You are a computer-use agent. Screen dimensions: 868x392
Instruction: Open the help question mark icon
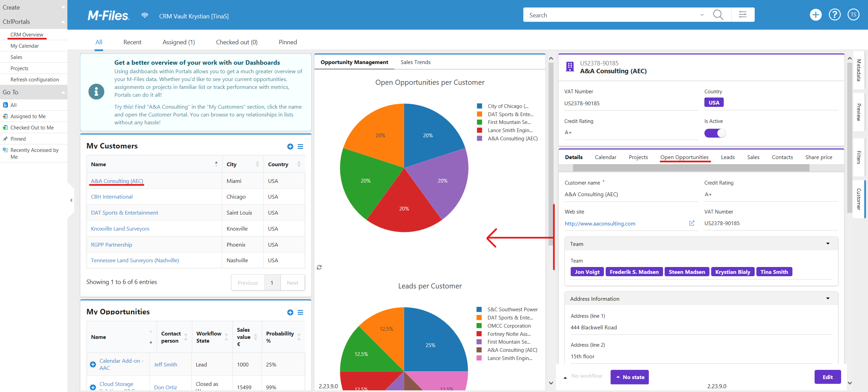[835, 15]
